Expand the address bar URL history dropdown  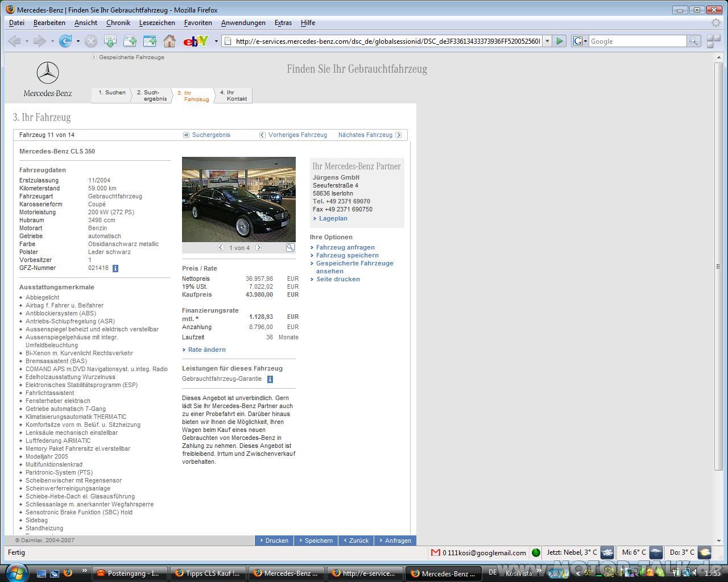547,41
